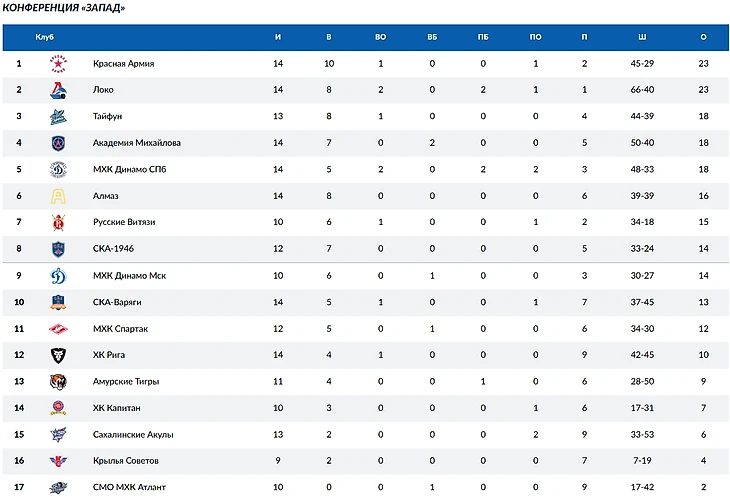Sort by the Ш goals column header
The width and height of the screenshot is (730, 501).
pyautogui.click(x=642, y=37)
